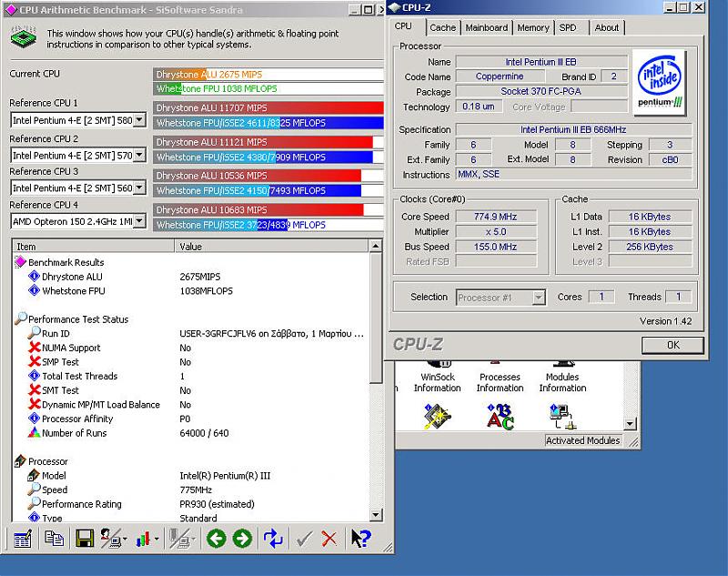Click the CPU-Z title bar icon
The width and height of the screenshot is (728, 576).
[395, 7]
